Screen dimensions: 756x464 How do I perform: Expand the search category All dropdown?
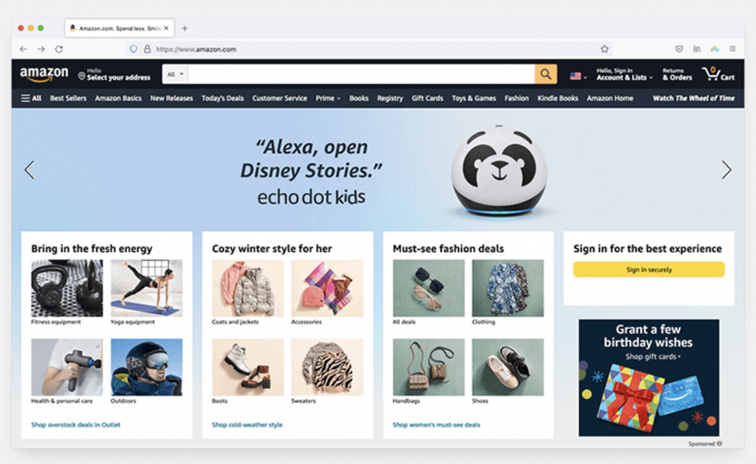(175, 74)
